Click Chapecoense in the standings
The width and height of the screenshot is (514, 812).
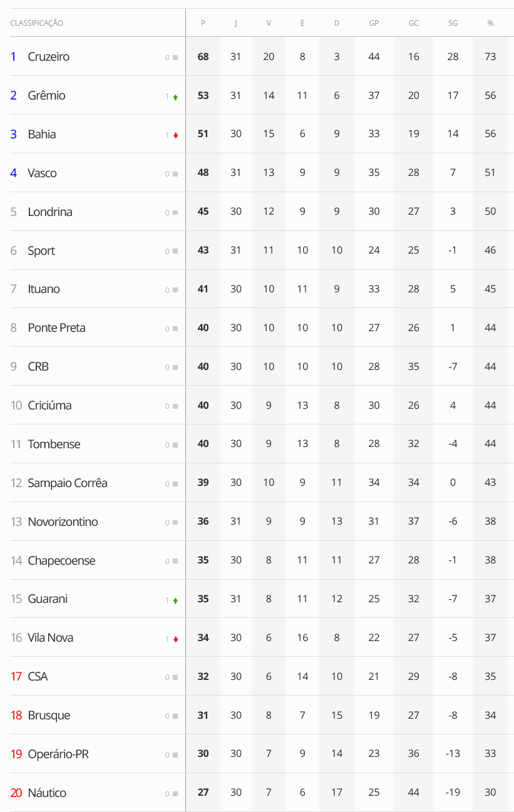[x=61, y=561]
